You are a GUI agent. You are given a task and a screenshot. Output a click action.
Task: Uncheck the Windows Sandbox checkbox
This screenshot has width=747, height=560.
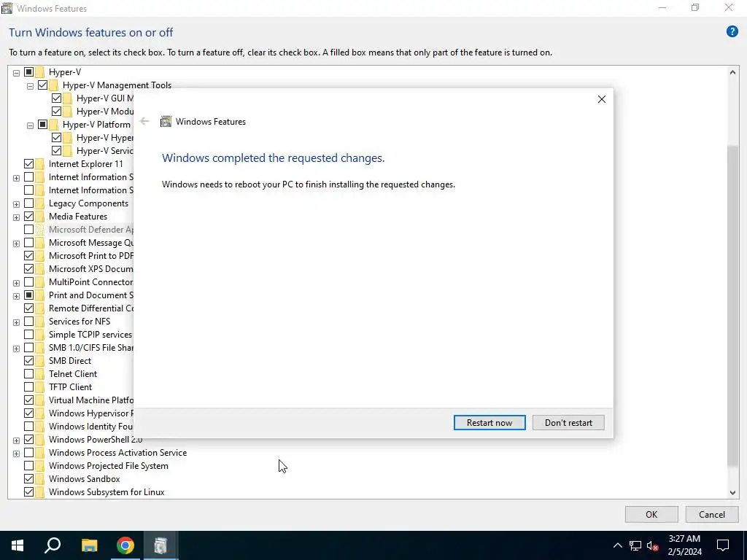(x=28, y=478)
